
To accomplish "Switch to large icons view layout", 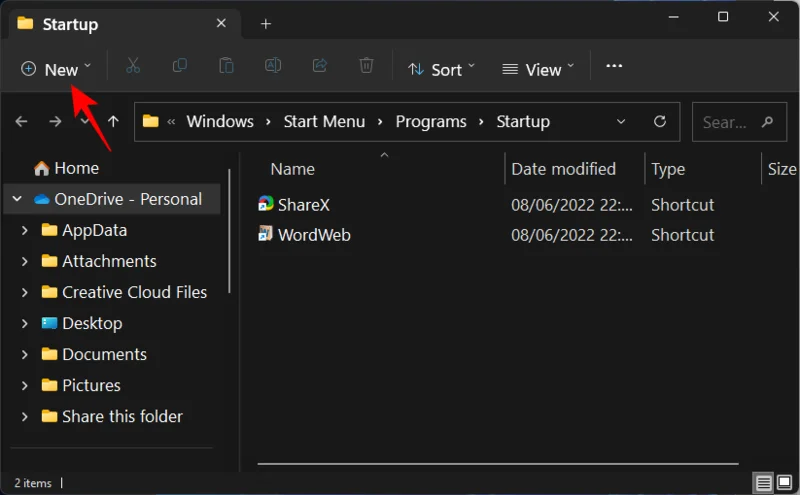I will point(785,482).
